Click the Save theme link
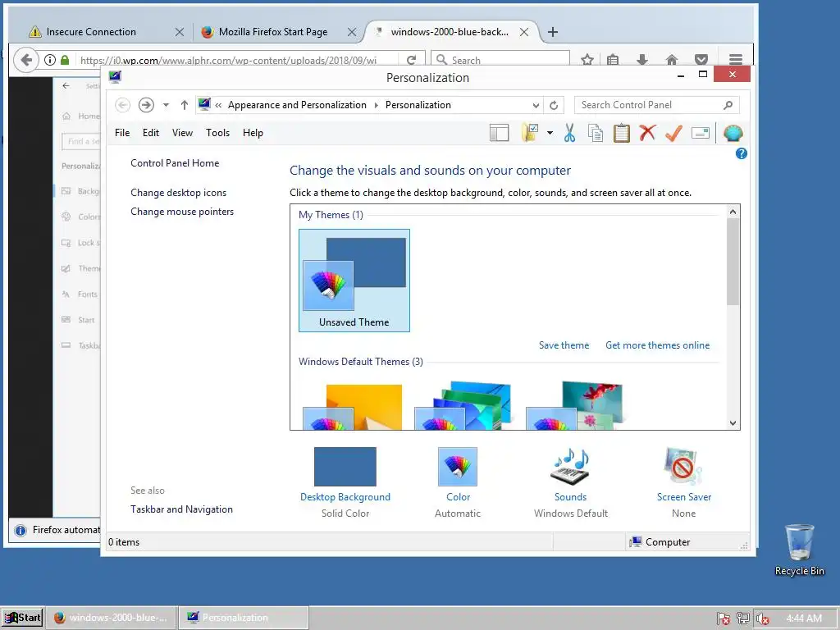Image resolution: width=840 pixels, height=630 pixels. pos(564,345)
